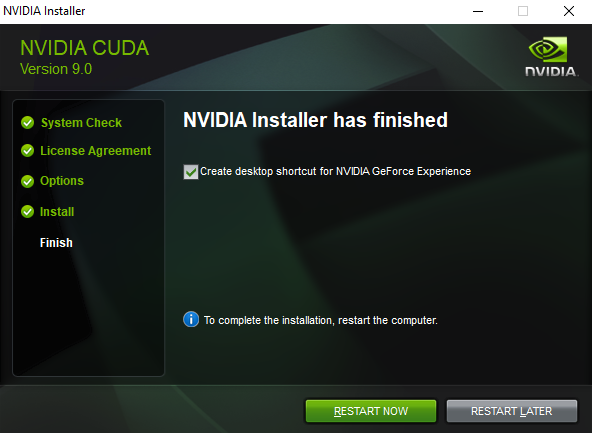Select the Install step label
The image size is (592, 433).
coord(57,211)
